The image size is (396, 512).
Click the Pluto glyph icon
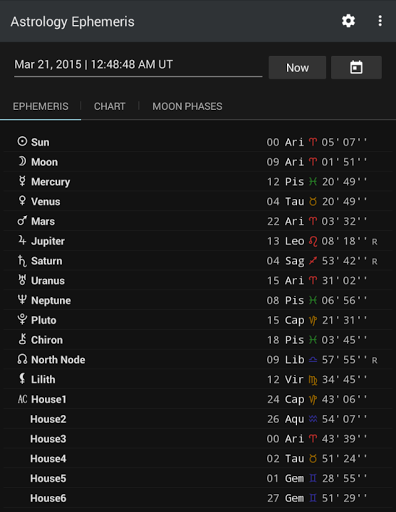22,319
